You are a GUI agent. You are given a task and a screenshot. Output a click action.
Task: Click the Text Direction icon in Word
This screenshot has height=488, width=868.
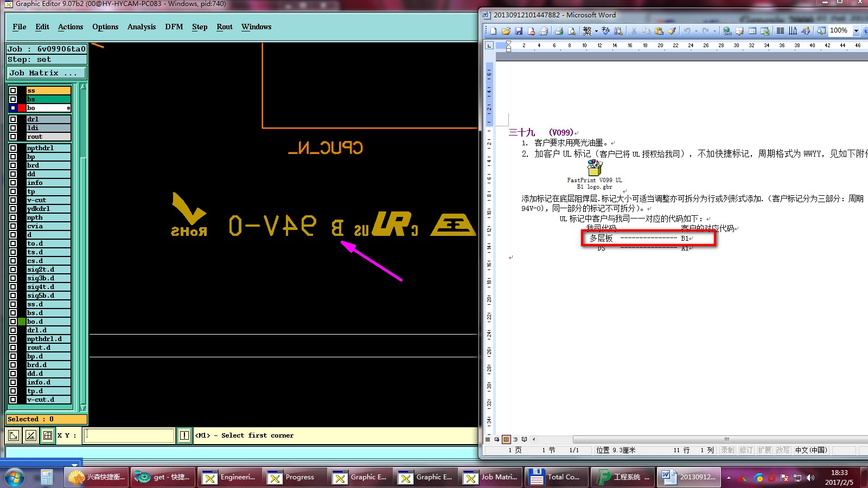(x=793, y=31)
